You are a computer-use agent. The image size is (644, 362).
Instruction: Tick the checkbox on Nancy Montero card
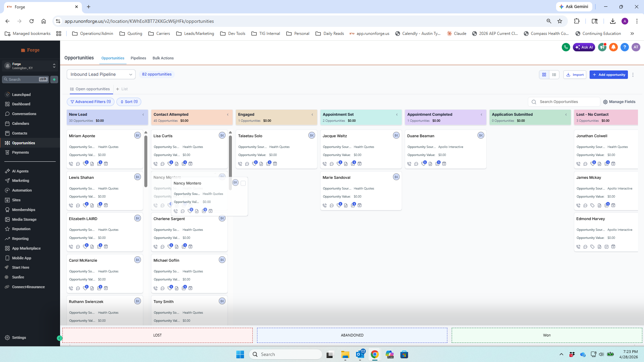tap(243, 183)
